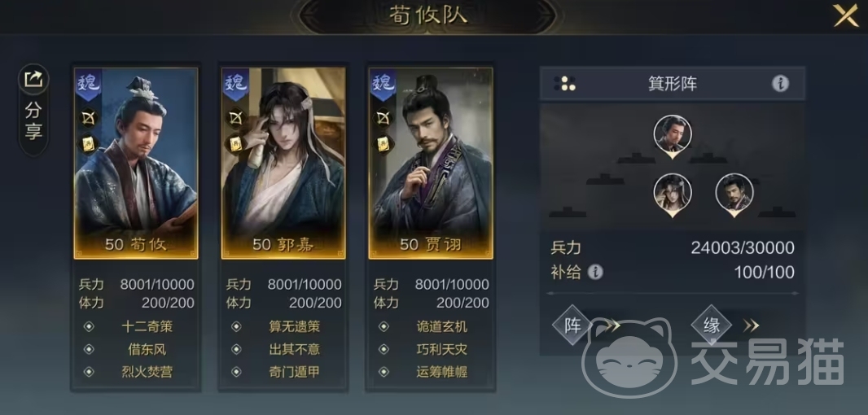Close the 荀攸队 panel with X
The height and width of the screenshot is (415, 868).
tap(846, 15)
